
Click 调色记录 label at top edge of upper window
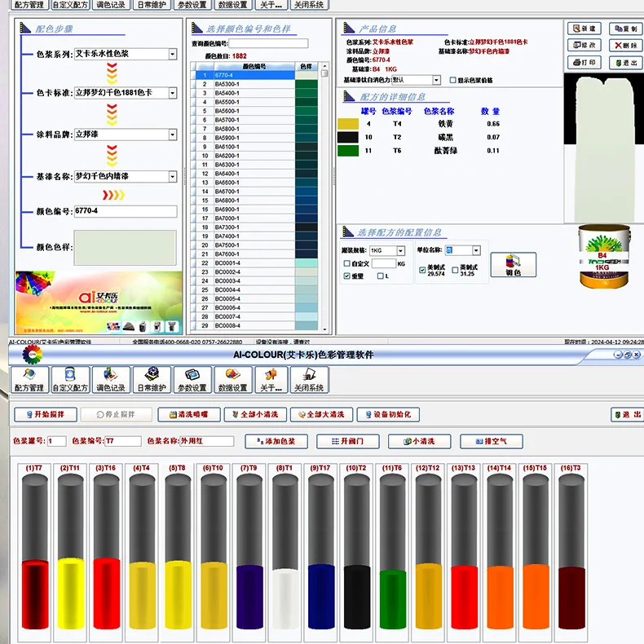(111, 5)
